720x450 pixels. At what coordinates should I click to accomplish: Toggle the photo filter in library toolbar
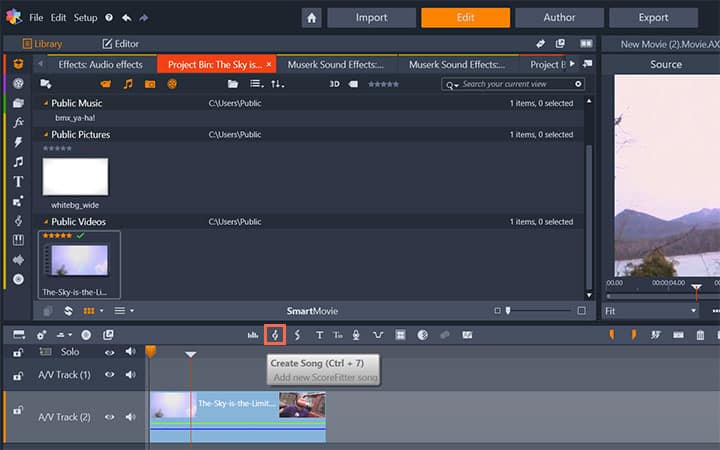click(150, 84)
